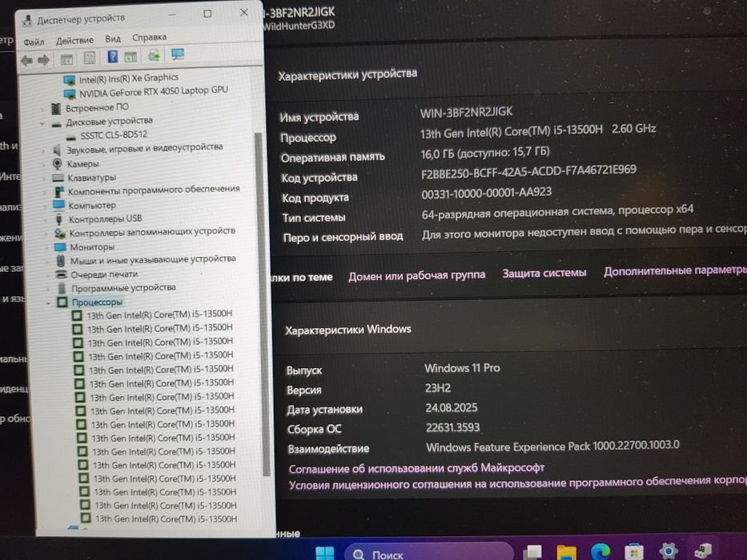The height and width of the screenshot is (560, 747).
Task: Select the SSSTC CL5-8D512 disk drive
Action: tap(114, 135)
